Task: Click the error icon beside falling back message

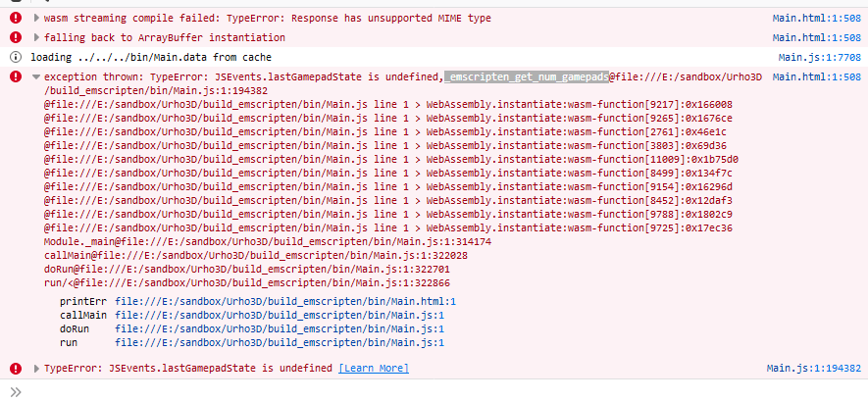Action: click(x=16, y=37)
